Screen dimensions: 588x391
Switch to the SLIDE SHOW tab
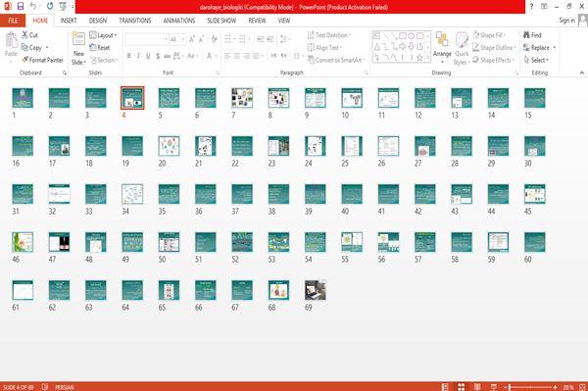coord(221,21)
